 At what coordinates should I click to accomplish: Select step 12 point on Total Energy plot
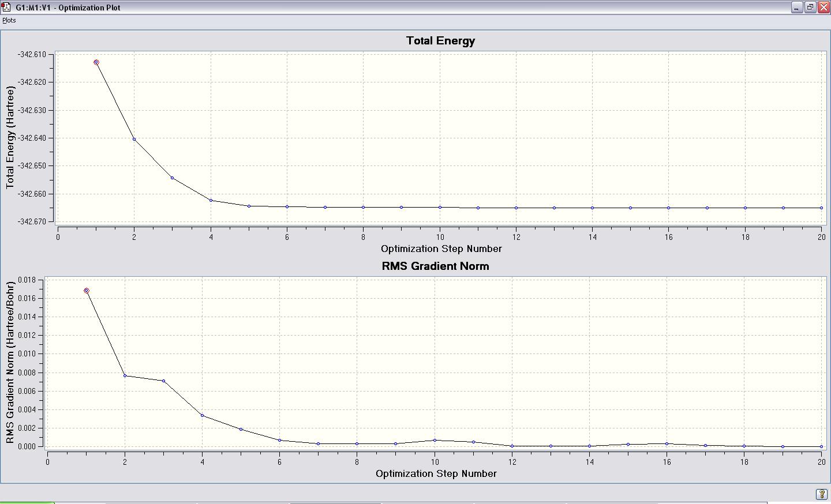click(x=516, y=208)
